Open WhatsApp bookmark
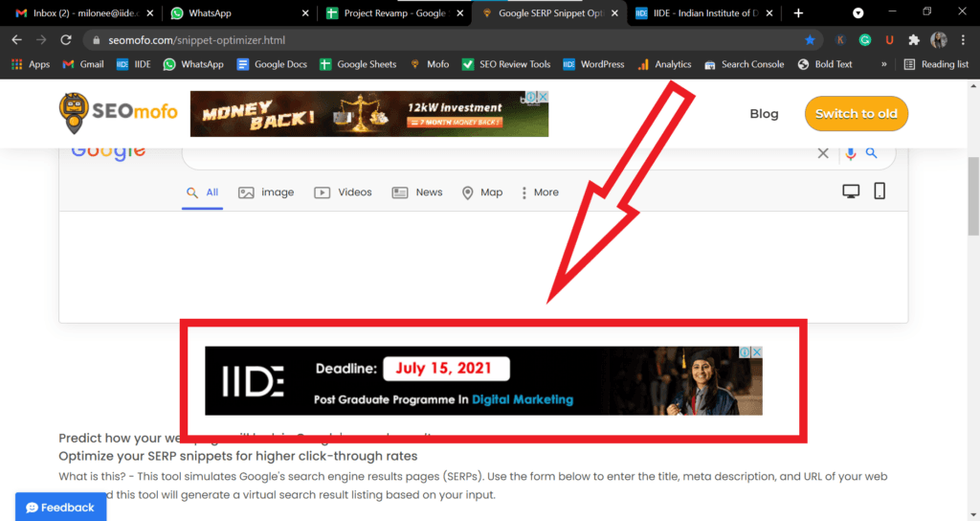 (193, 64)
